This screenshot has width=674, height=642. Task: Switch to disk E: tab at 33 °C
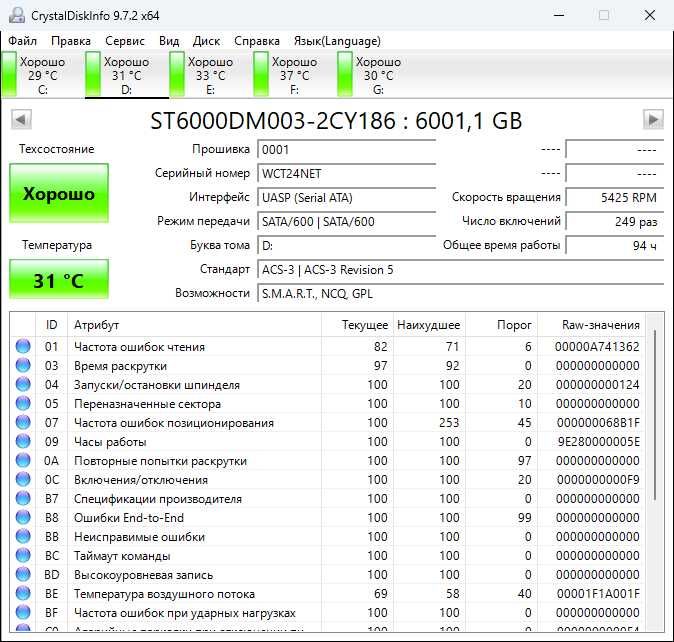[210, 75]
